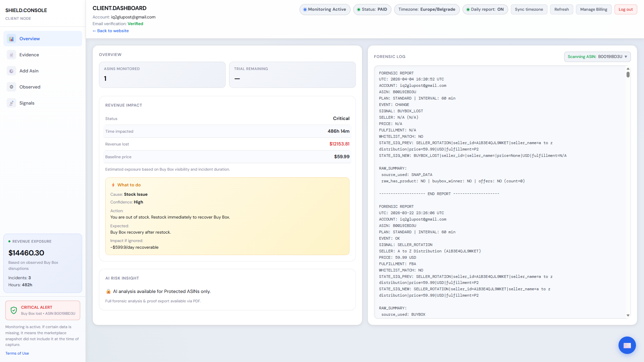This screenshot has width=644, height=362.
Task: Open the Timezone Europe/Belgrade selector
Action: tap(426, 9)
